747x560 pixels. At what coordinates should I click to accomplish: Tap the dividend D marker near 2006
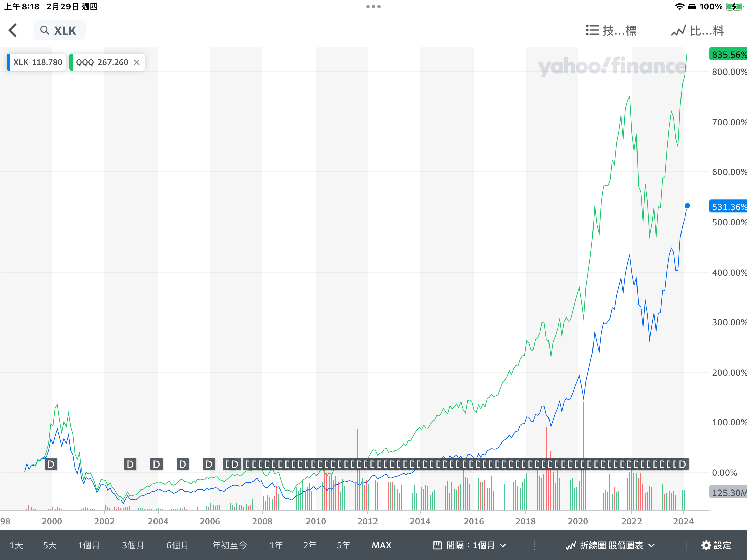(209, 464)
